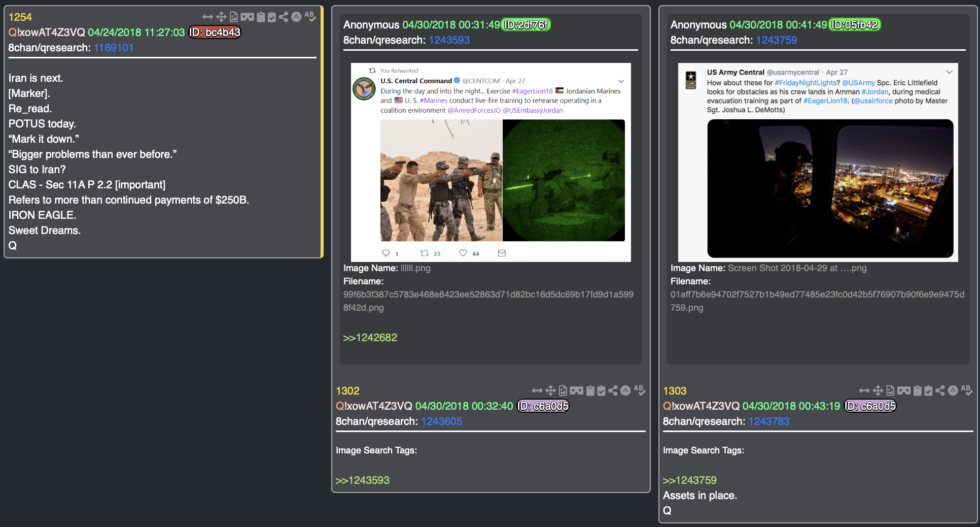Screen dimensions: 980x527
Task: Open 8chan post link 1243605
Action: [441, 421]
